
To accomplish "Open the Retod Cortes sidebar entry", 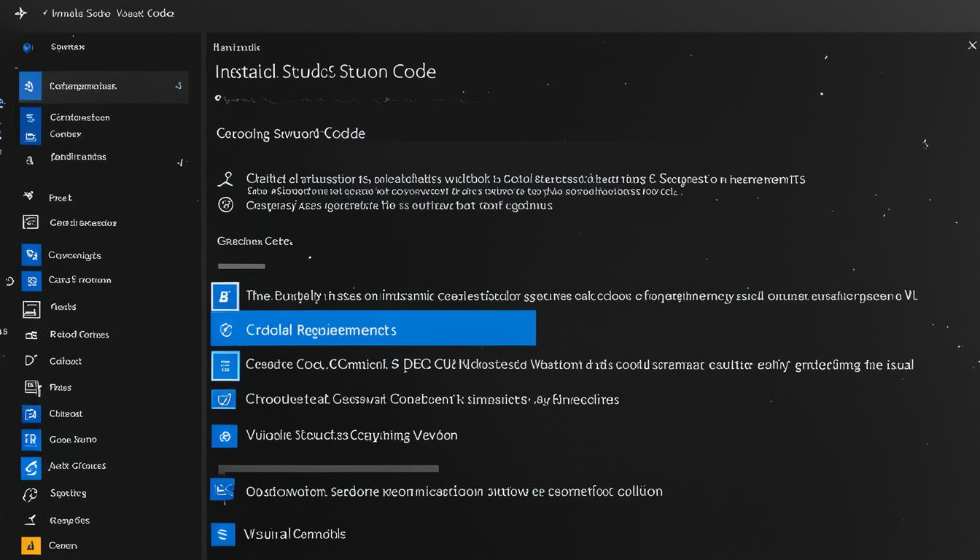I will coord(79,335).
